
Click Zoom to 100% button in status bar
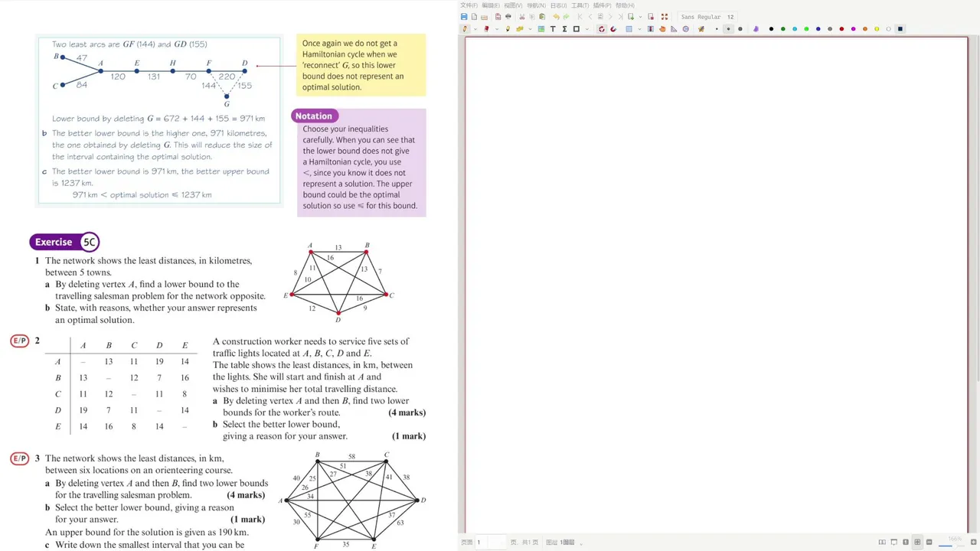[x=906, y=542]
